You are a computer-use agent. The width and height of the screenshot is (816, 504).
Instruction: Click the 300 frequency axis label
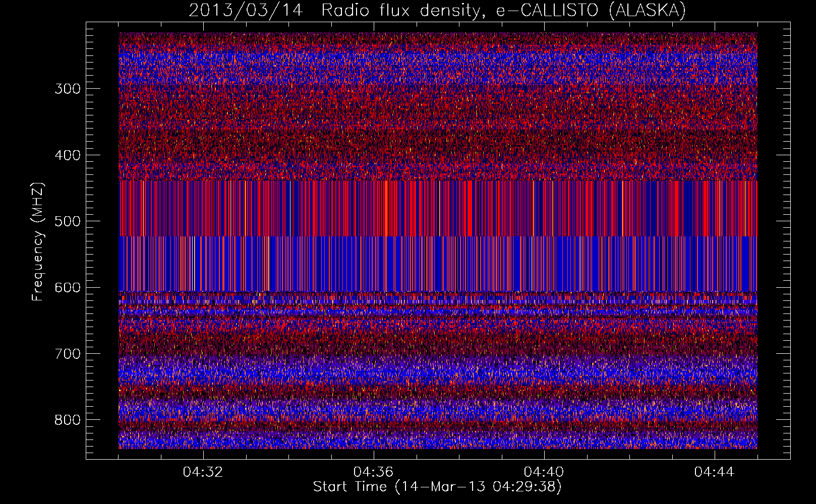pyautogui.click(x=68, y=89)
